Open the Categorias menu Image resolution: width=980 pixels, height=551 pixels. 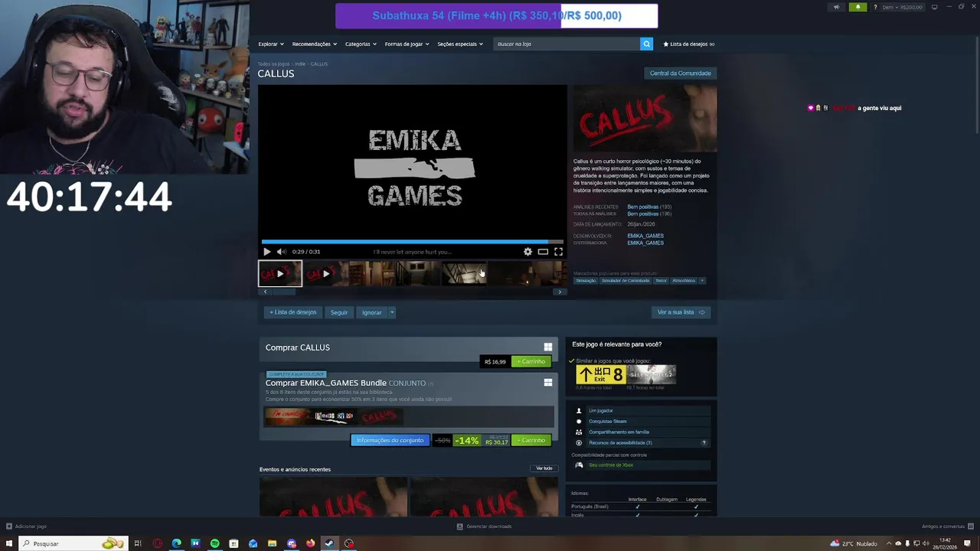(361, 44)
